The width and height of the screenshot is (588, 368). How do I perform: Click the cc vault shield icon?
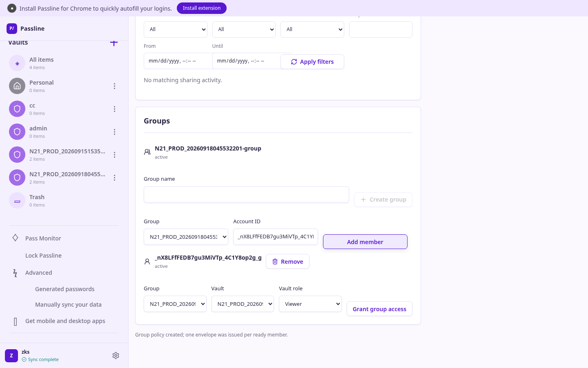pyautogui.click(x=17, y=109)
